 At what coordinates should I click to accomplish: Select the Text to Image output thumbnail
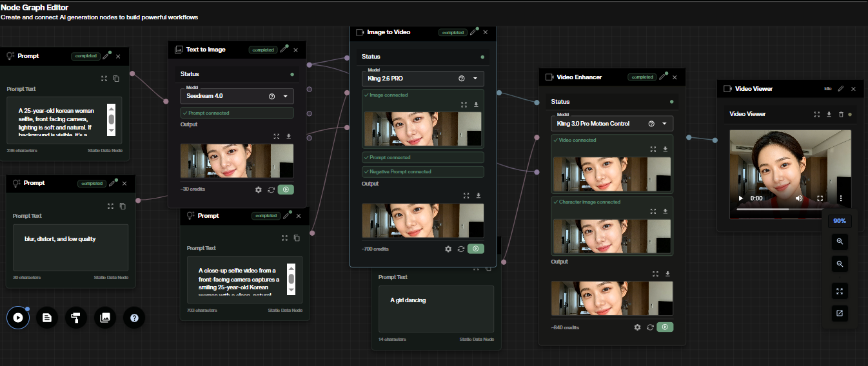[237, 160]
